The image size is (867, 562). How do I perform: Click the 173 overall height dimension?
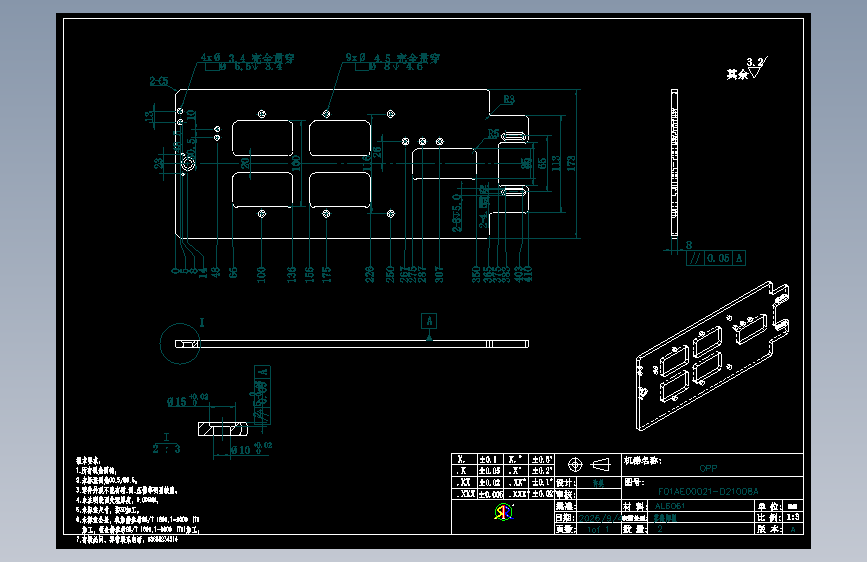coord(571,163)
